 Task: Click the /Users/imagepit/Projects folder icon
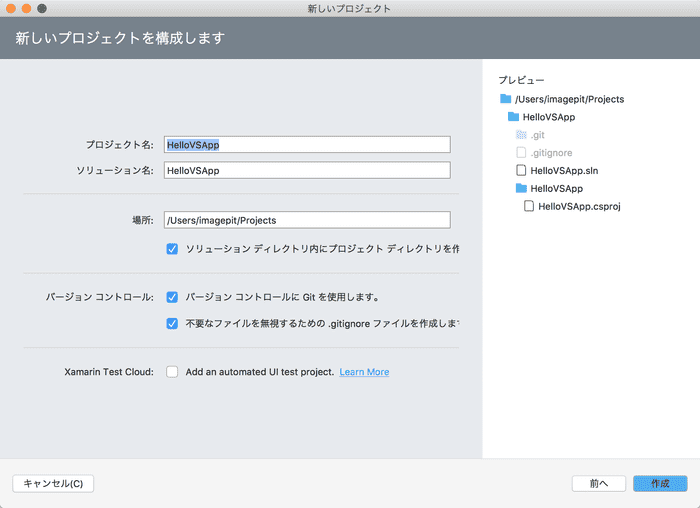pos(504,99)
